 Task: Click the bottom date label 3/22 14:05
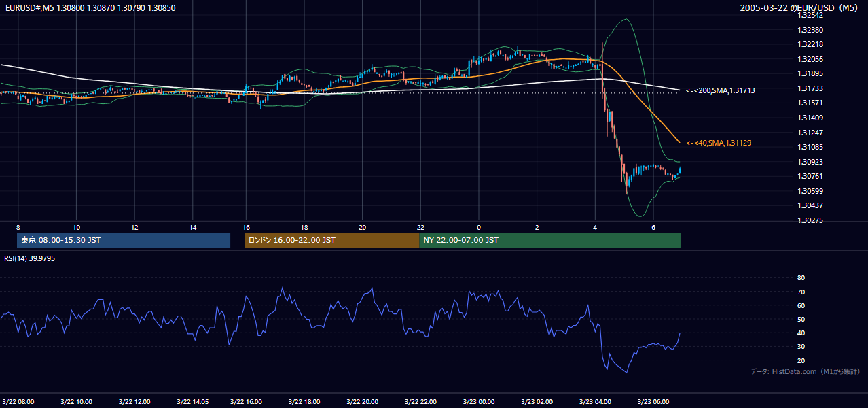193,401
